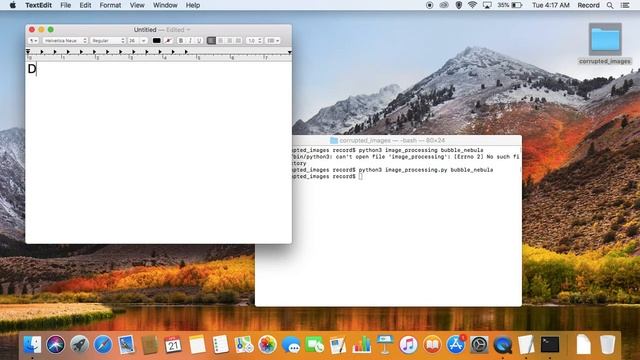Open the Wi-Fi status menu
This screenshot has height=360, width=640.
click(x=472, y=5)
